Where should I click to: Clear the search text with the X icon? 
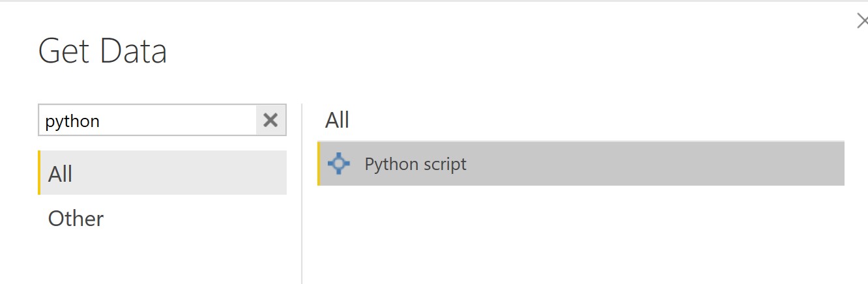coord(270,121)
